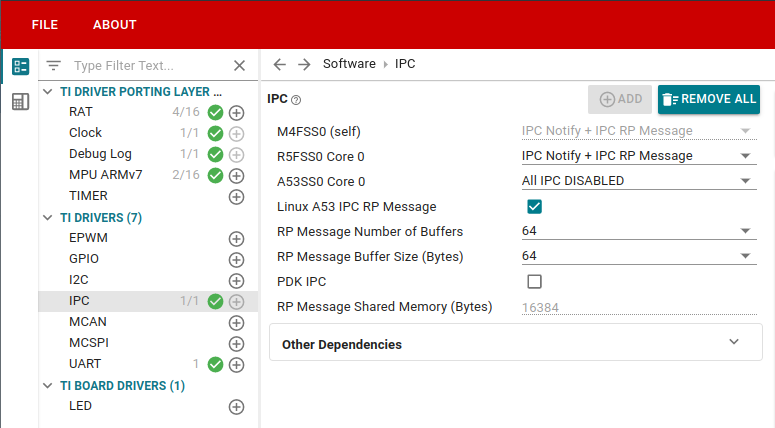Add a TIMER instance

tap(236, 197)
